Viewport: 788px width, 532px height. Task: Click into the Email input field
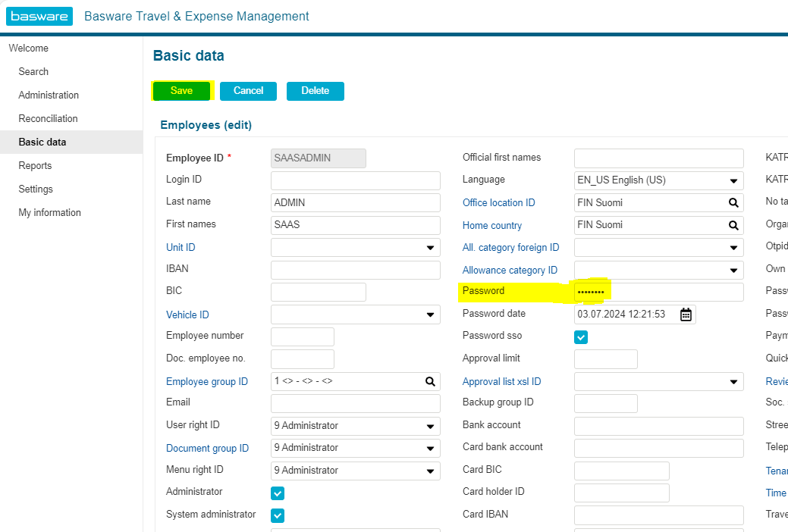[x=355, y=403]
